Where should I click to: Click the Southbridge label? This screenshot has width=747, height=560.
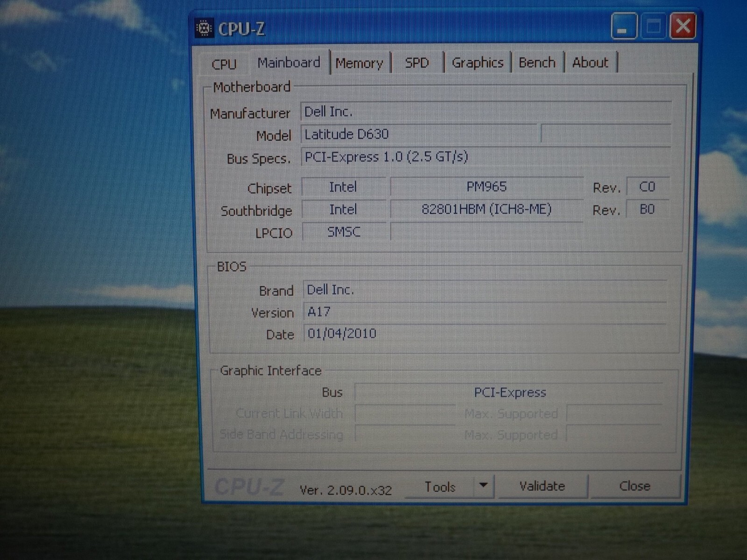256,211
